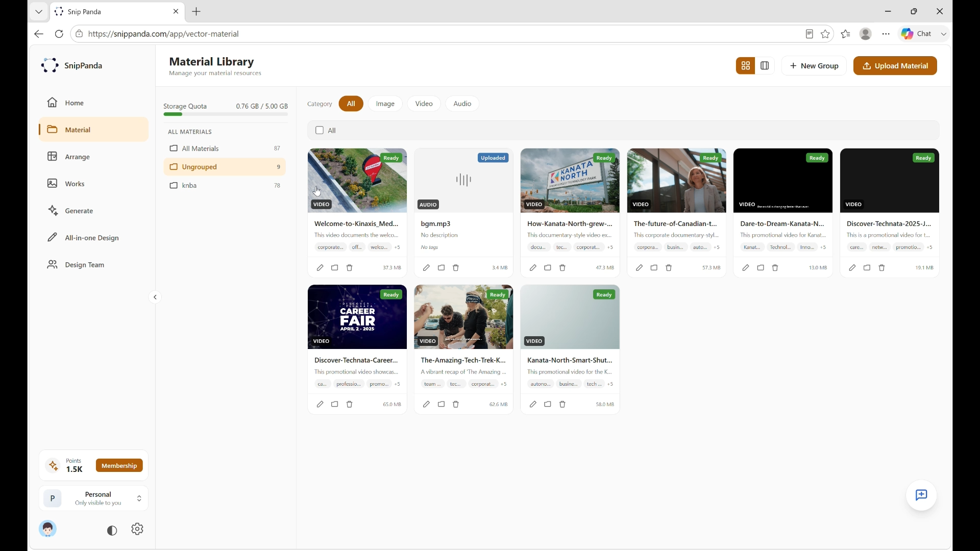Toggle dark mode contrast icon
The width and height of the screenshot is (980, 551).
click(112, 531)
